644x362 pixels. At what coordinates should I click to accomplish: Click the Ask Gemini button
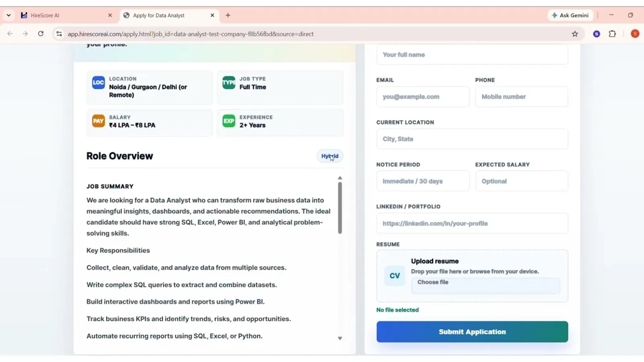click(570, 15)
